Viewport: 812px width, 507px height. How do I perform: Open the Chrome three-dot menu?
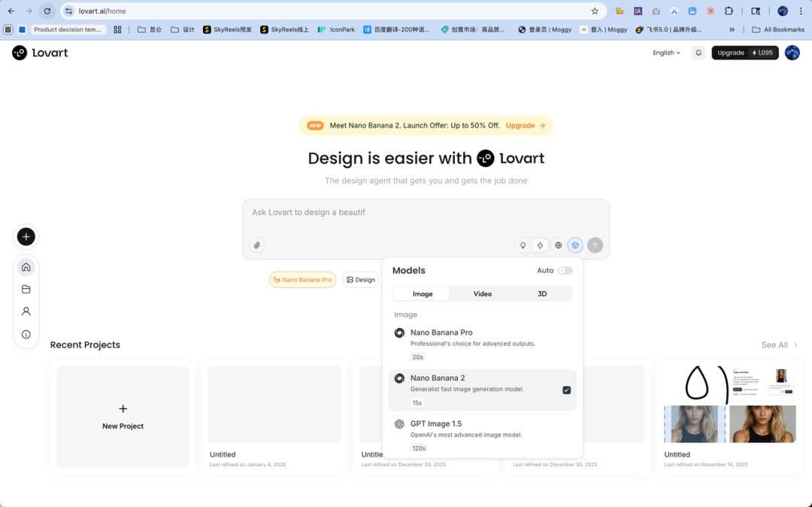(801, 11)
